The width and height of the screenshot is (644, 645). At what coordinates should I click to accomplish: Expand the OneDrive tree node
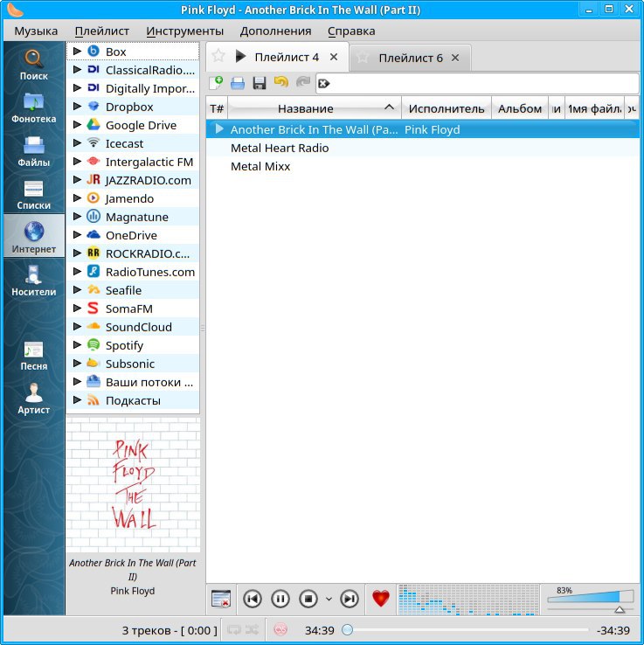pos(77,234)
